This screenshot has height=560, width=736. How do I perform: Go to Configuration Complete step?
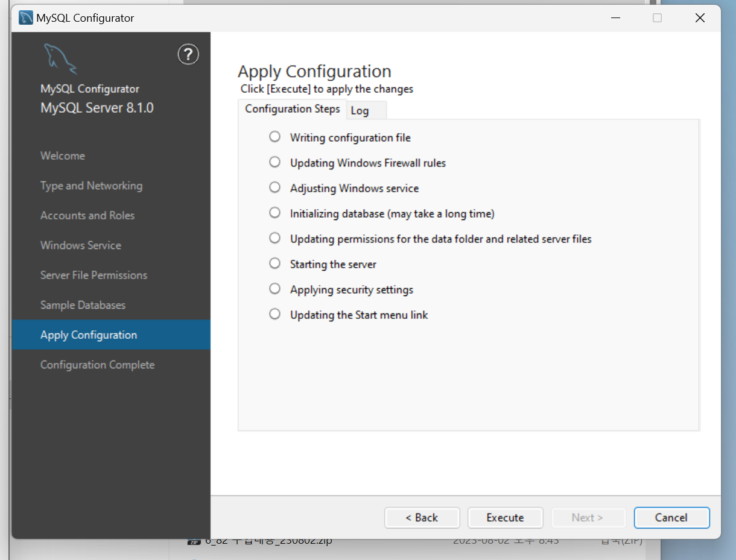[98, 365]
